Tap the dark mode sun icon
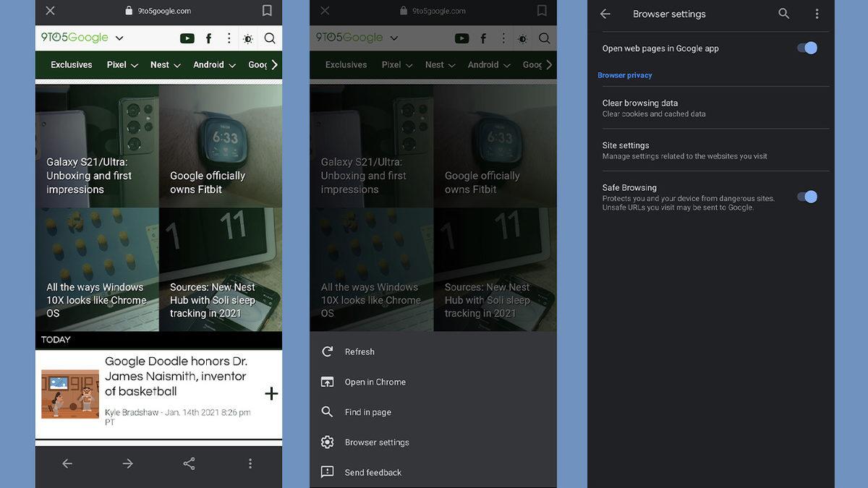 [249, 38]
